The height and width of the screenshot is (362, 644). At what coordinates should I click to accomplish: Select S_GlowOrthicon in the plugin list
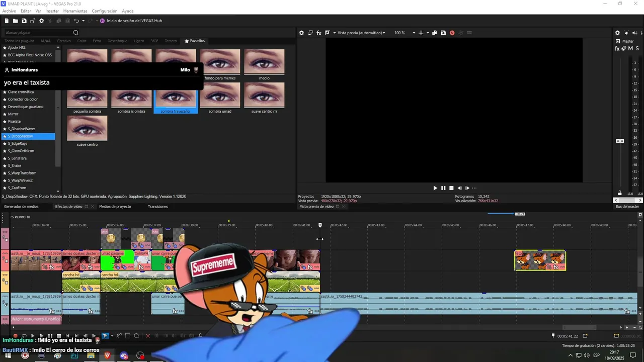point(28,151)
